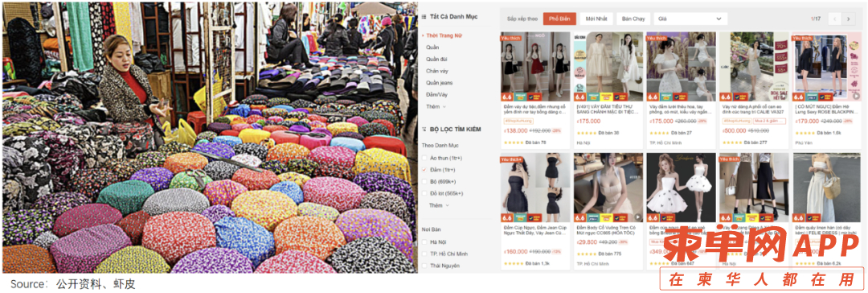The width and height of the screenshot is (868, 293).
Task: Open the Quần đùi subcategory
Action: [436, 59]
